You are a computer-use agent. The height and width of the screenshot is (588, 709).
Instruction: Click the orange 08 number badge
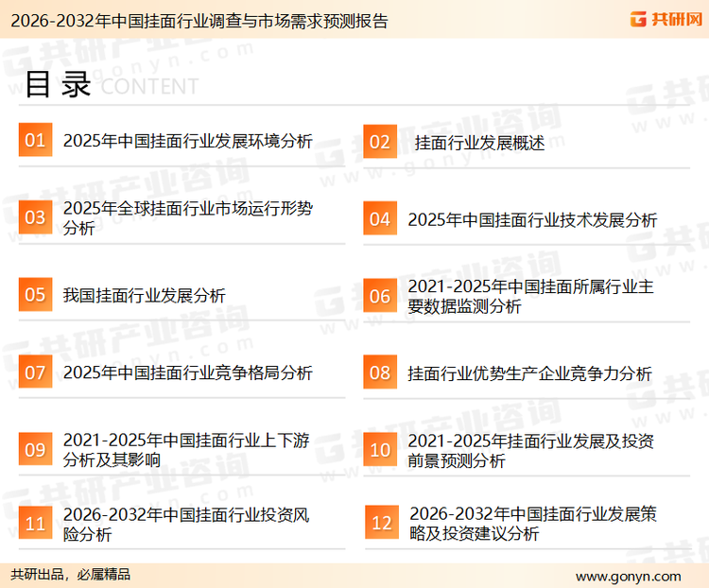pyautogui.click(x=380, y=372)
